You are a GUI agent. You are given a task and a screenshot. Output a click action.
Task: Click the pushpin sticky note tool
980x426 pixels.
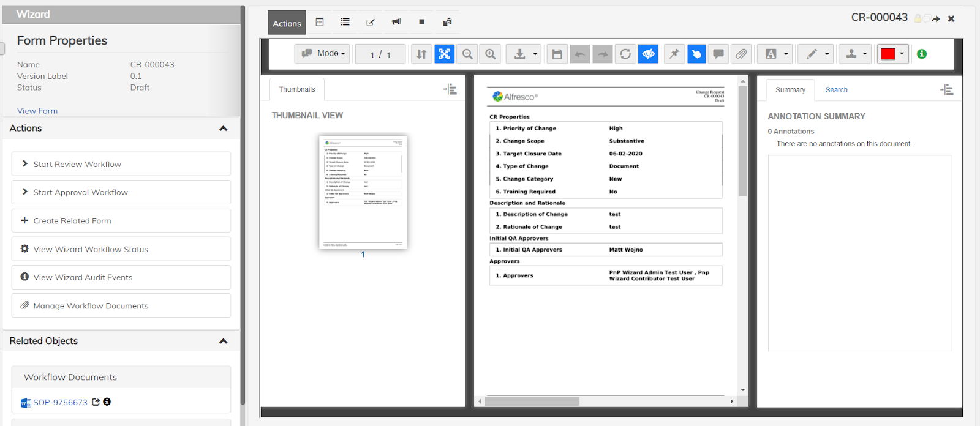click(x=674, y=54)
